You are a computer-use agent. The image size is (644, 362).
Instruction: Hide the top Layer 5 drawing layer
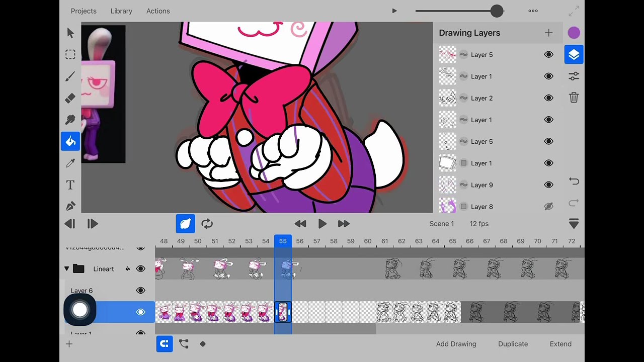(548, 54)
